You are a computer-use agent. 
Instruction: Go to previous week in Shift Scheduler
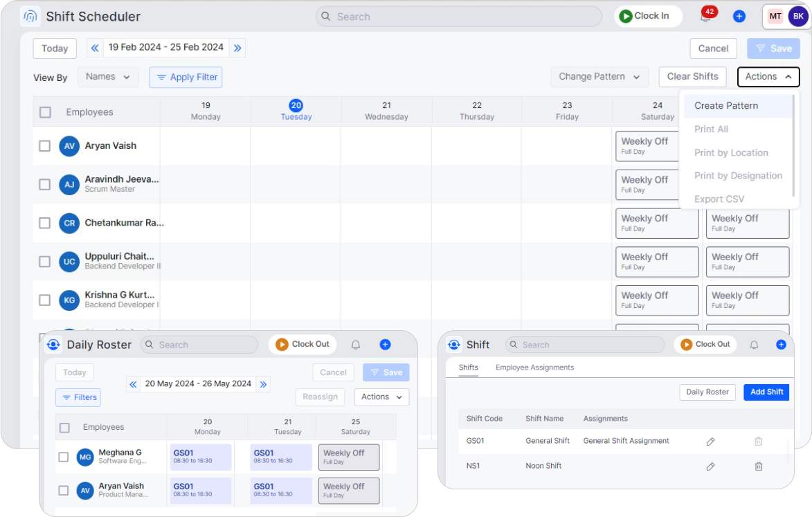tap(95, 48)
